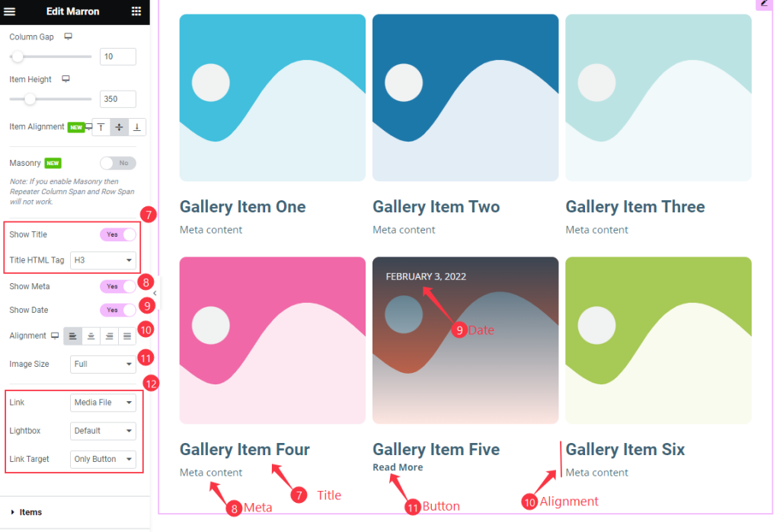Viewport: 780px width, 532px height.
Task: Open the widgets grid icon
Action: [136, 11]
